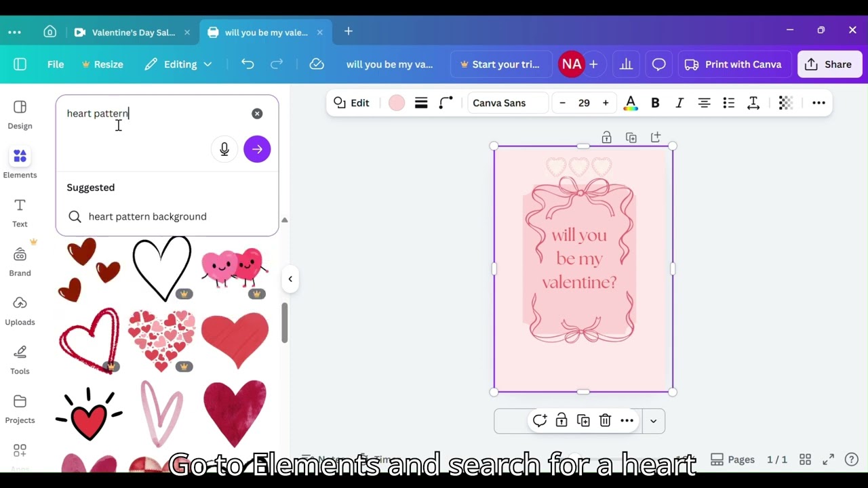This screenshot has width=868, height=488.
Task: Click the Print with Canva button
Action: [x=733, y=64]
